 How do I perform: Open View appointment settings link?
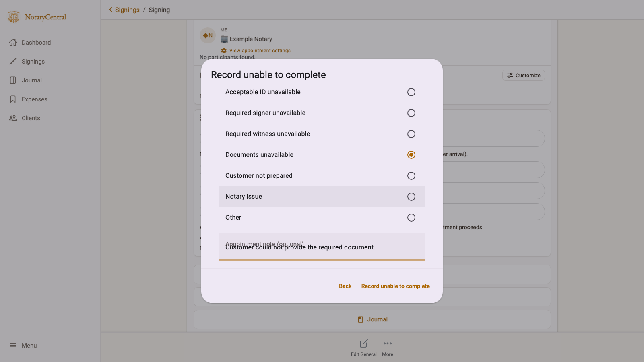click(260, 51)
